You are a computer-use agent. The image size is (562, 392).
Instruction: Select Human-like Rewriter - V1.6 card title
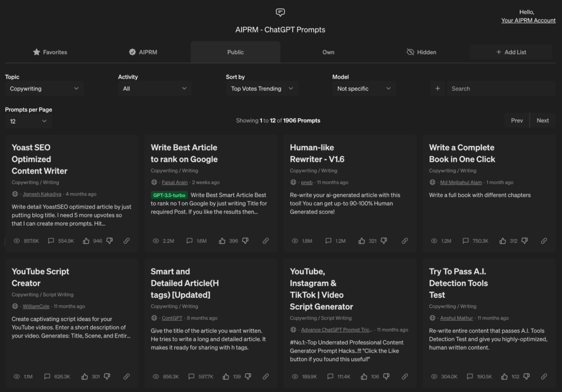click(x=317, y=153)
